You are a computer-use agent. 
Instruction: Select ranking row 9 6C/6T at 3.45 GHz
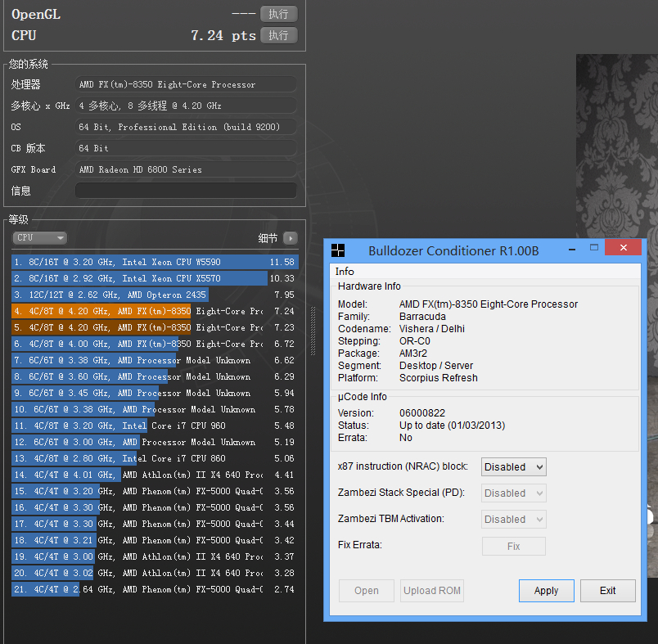155,393
